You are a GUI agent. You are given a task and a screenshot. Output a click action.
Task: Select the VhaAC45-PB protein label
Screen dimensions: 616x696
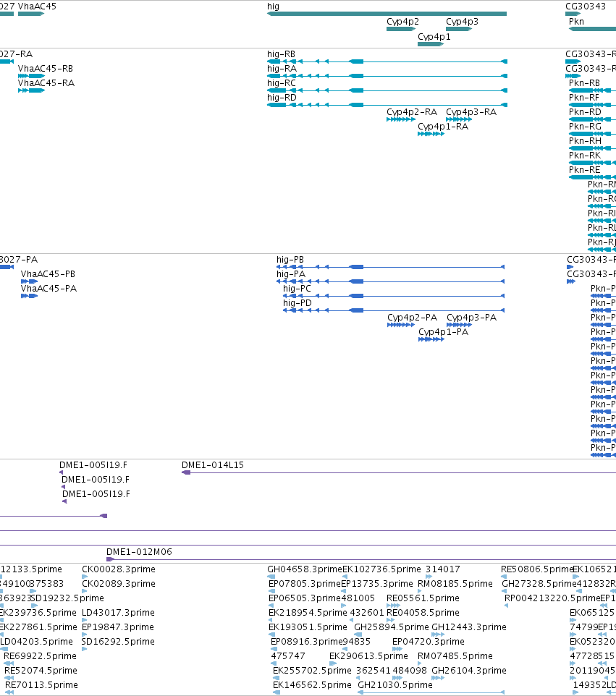click(x=48, y=274)
